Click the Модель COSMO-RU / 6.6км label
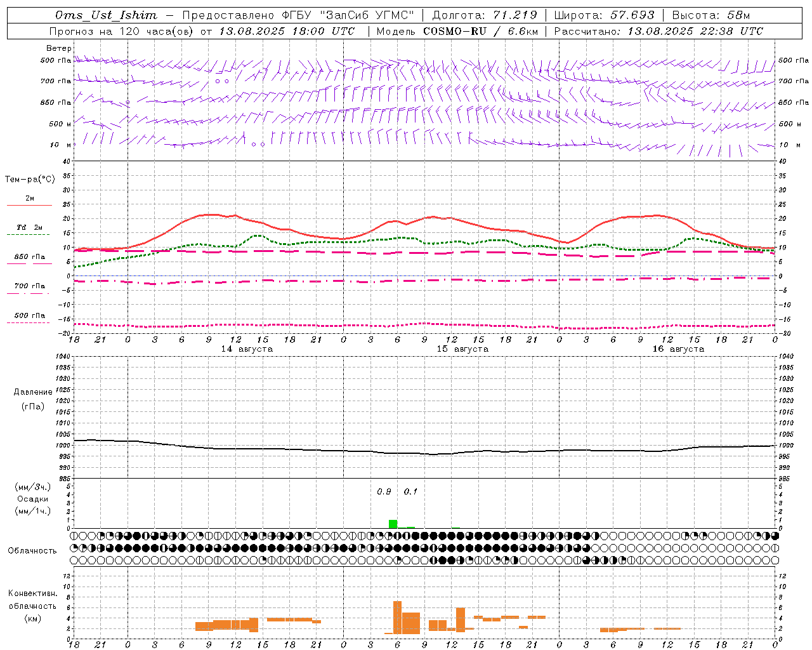The image size is (812, 650). click(x=457, y=31)
